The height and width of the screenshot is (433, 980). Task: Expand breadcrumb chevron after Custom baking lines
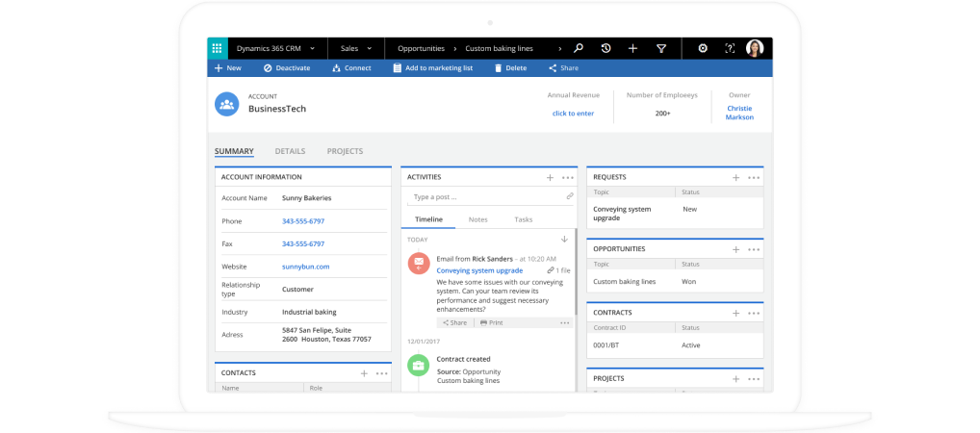559,49
